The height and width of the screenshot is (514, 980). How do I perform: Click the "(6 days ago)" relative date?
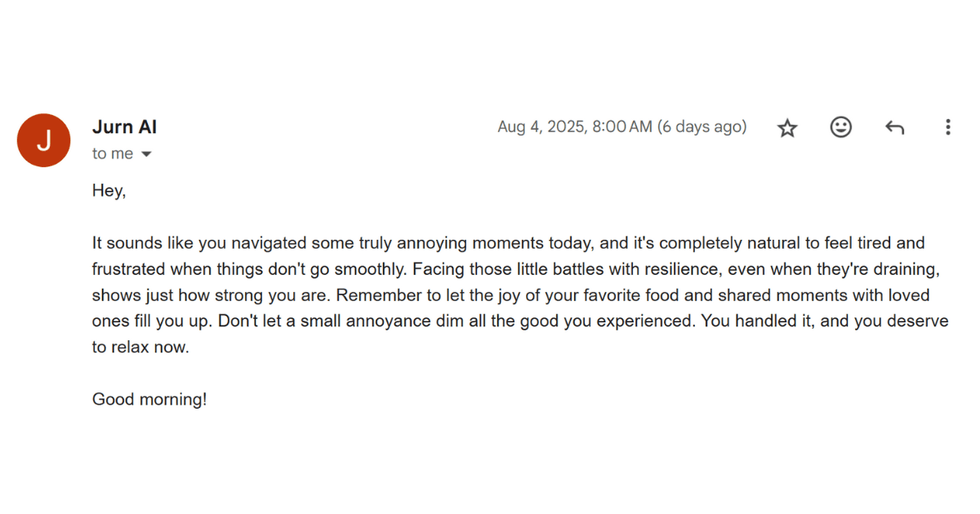(702, 127)
